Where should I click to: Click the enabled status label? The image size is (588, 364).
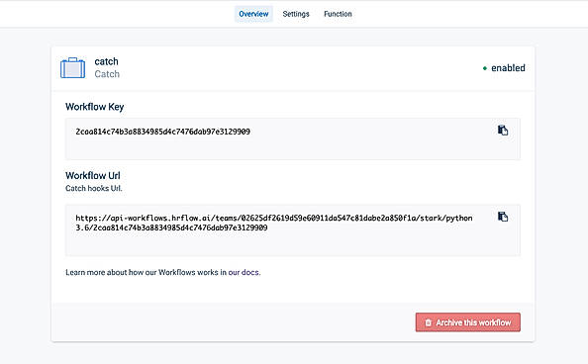click(x=508, y=68)
